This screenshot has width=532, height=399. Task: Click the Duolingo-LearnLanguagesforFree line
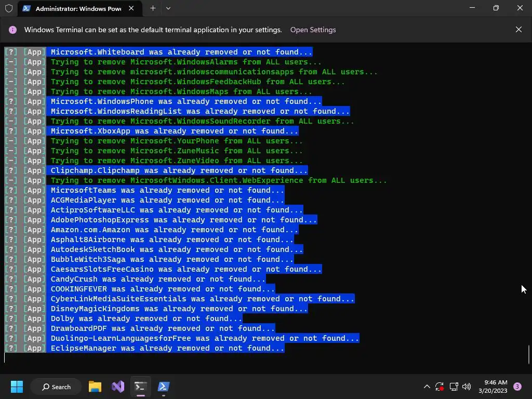click(x=181, y=338)
